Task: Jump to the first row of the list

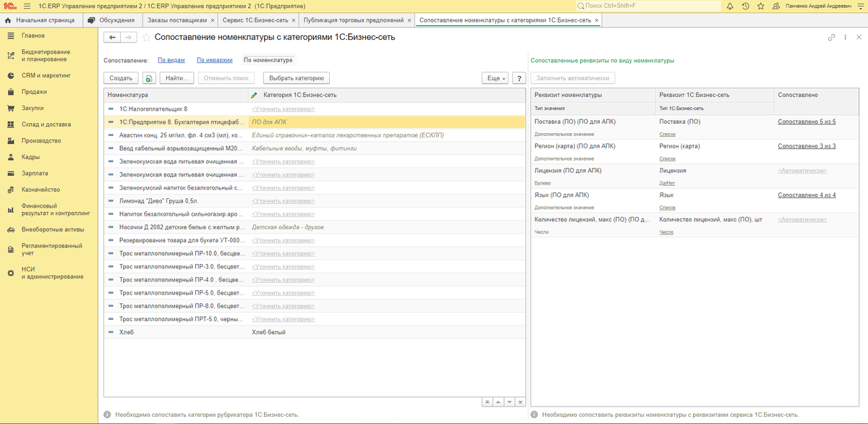Action: (x=488, y=402)
